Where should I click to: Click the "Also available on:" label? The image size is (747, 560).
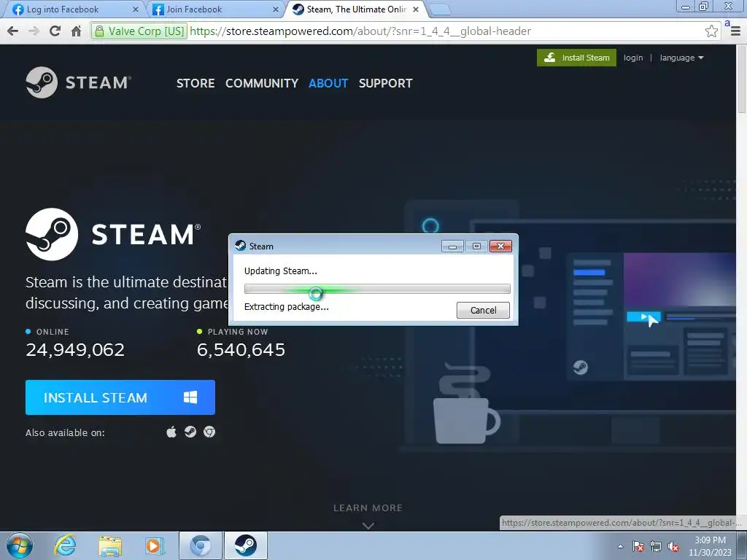[x=65, y=433]
